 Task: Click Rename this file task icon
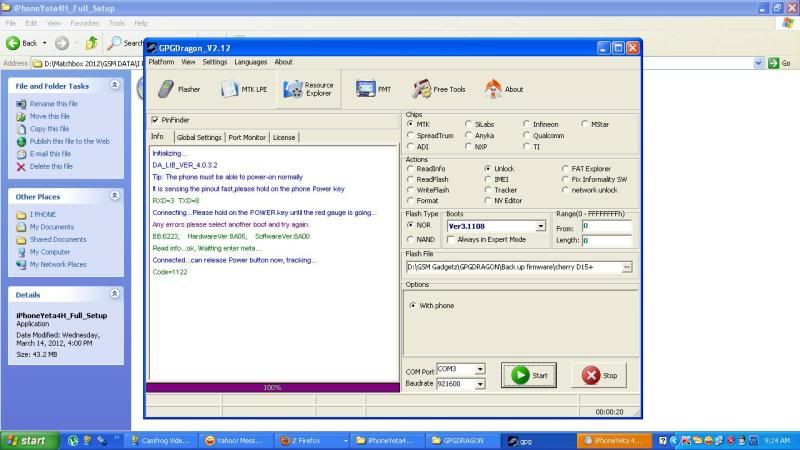point(21,104)
